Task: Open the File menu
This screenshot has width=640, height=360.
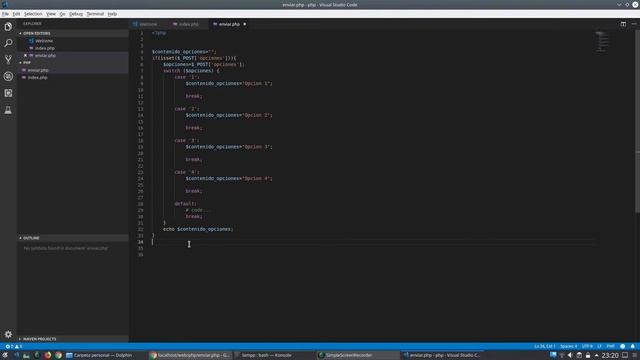Action: point(5,14)
